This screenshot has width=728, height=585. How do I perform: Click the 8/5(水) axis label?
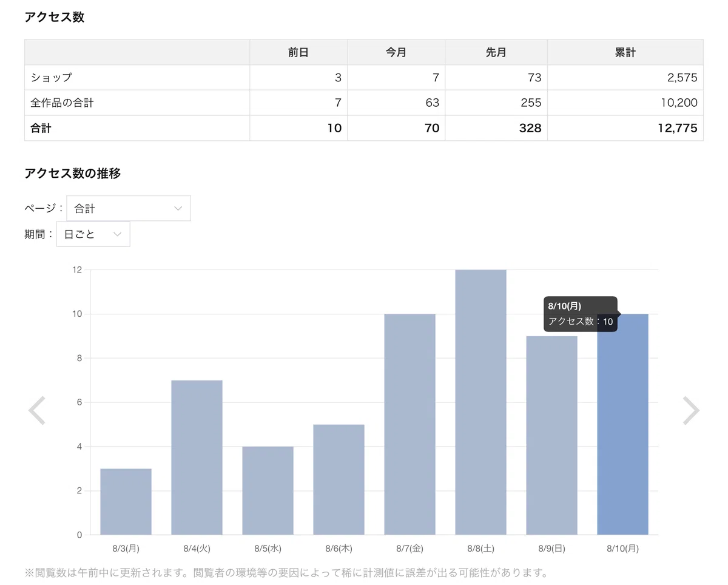268,549
